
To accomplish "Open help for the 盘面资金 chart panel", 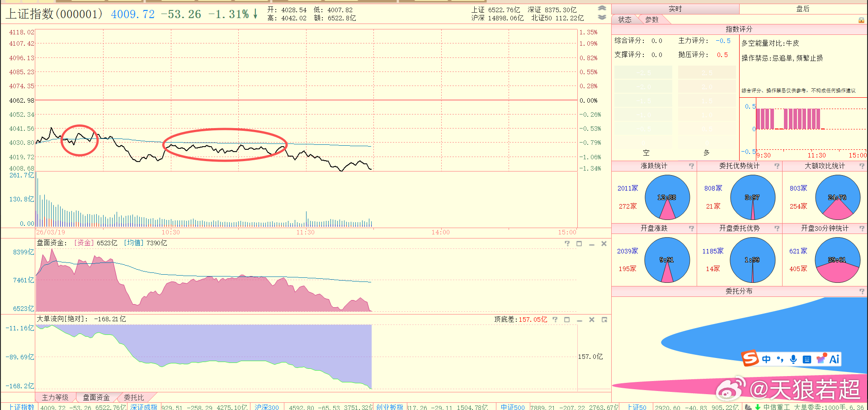I will tap(567, 243).
